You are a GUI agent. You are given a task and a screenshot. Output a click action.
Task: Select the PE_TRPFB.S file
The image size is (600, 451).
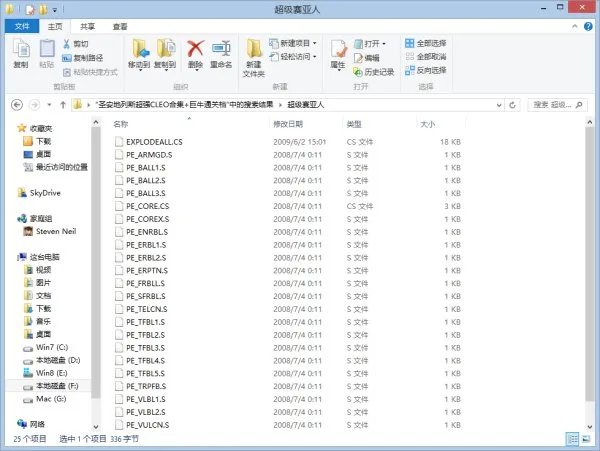146,386
